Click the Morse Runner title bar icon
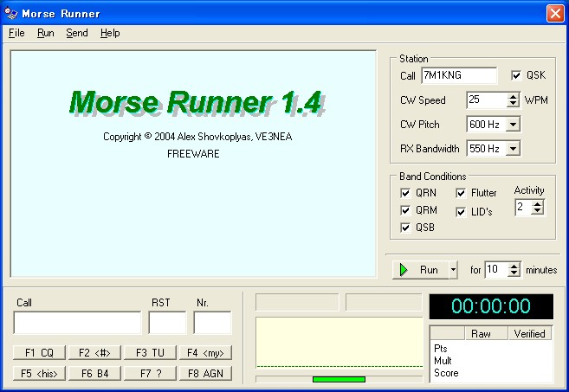The image size is (569, 392). point(11,14)
